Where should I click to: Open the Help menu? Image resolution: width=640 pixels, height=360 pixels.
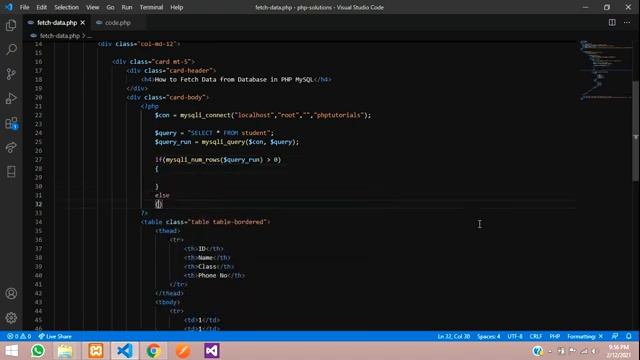[x=177, y=7]
